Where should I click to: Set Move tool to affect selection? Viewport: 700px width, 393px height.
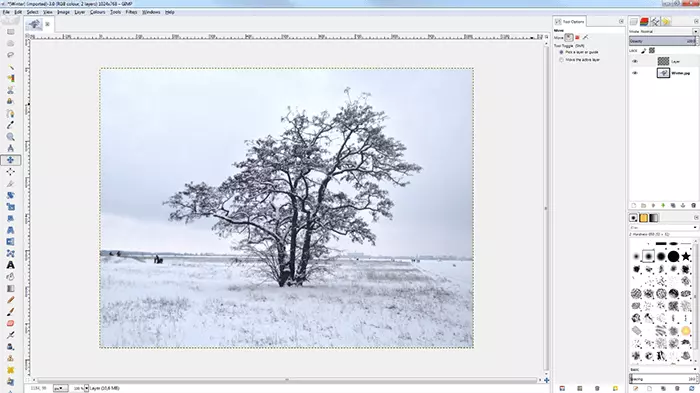[x=577, y=38]
